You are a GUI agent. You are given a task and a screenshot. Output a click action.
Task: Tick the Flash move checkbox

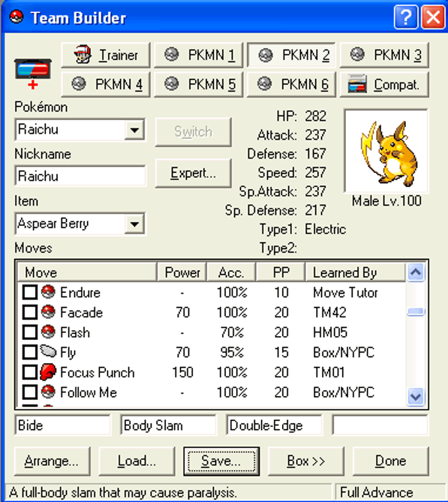[30, 332]
